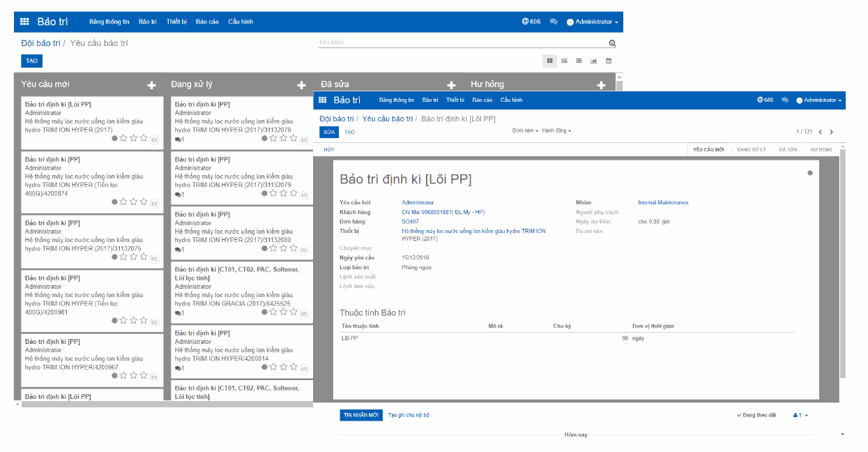This screenshot has height=452, width=868.
Task: Open the messaging conversations icon
Action: point(554,22)
